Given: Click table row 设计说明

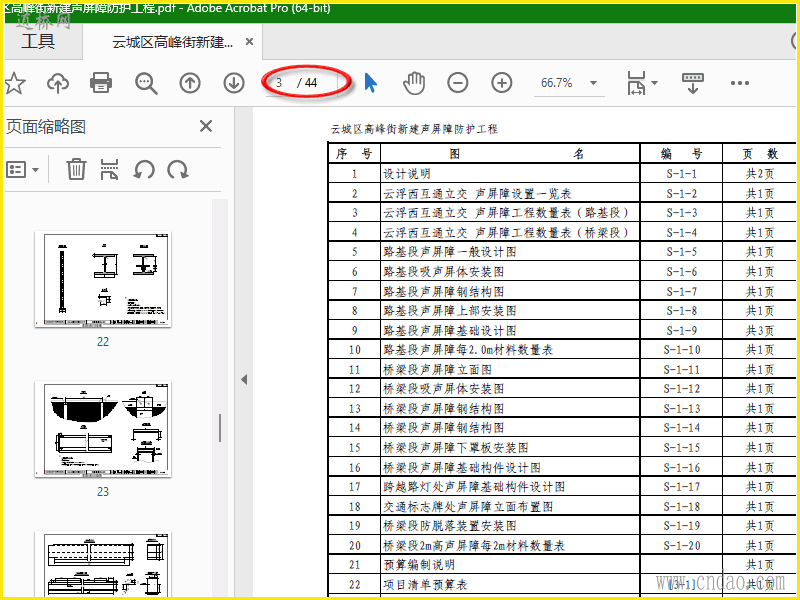Looking at the screenshot, I should point(562,173).
